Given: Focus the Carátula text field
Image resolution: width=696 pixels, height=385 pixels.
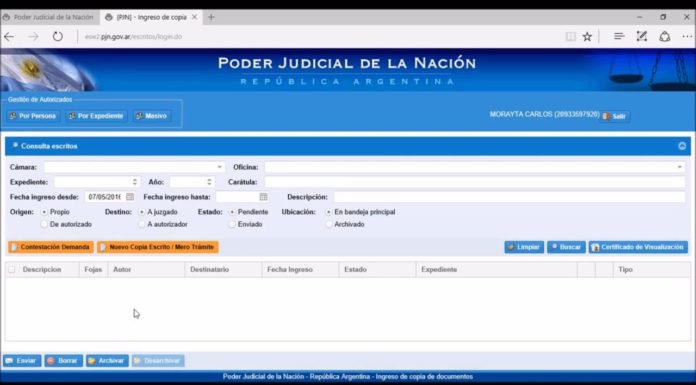Looking at the screenshot, I should coord(475,182).
